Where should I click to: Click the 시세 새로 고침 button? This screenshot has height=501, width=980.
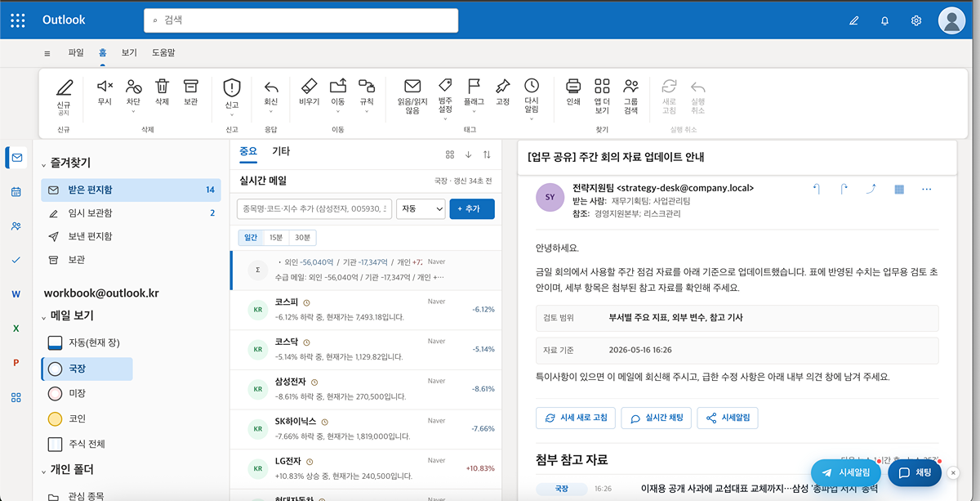coord(576,418)
